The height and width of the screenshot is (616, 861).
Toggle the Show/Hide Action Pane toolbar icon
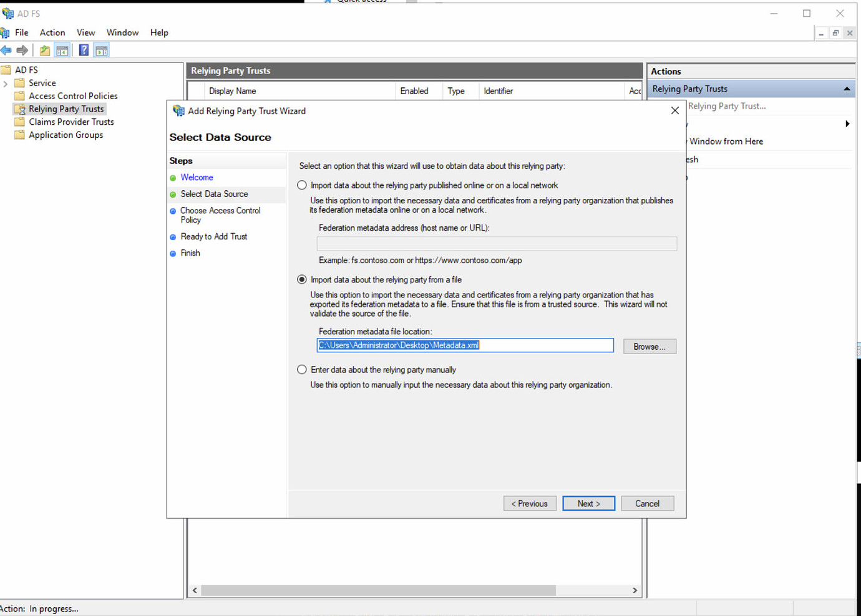click(x=101, y=50)
